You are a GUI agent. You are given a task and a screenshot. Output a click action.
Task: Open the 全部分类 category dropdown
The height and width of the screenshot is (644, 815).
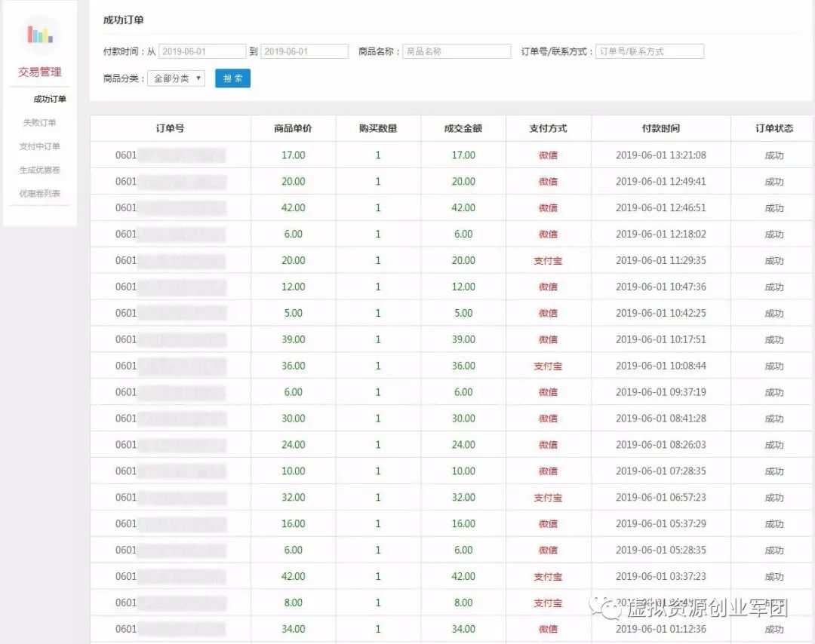pos(175,78)
